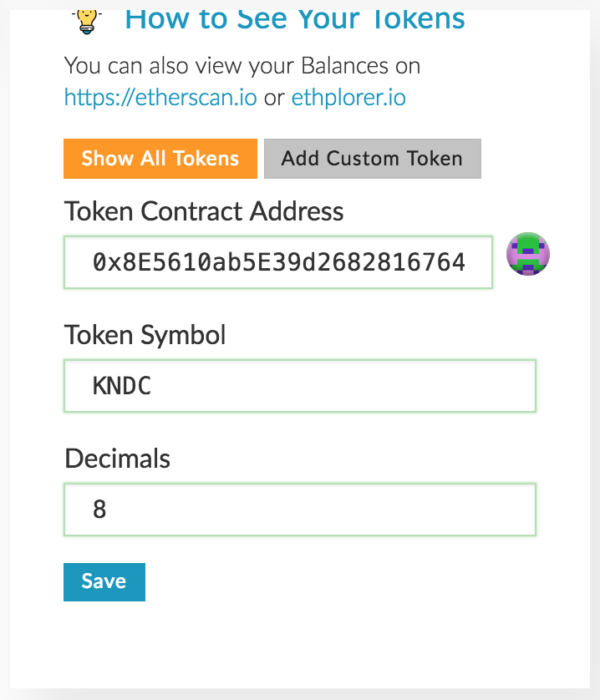Click the Token Contract Address label
The height and width of the screenshot is (700, 600).
coord(204,211)
